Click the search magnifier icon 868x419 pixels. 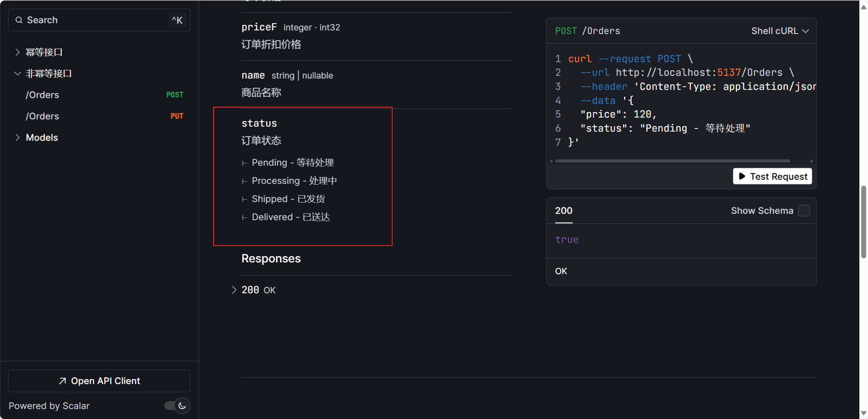click(x=19, y=20)
